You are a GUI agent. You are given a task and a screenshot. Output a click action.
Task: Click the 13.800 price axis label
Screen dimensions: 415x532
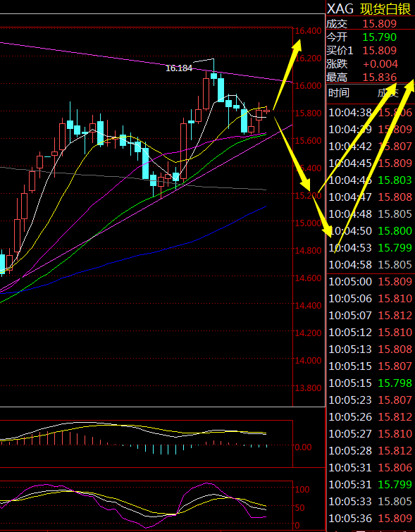point(308,388)
